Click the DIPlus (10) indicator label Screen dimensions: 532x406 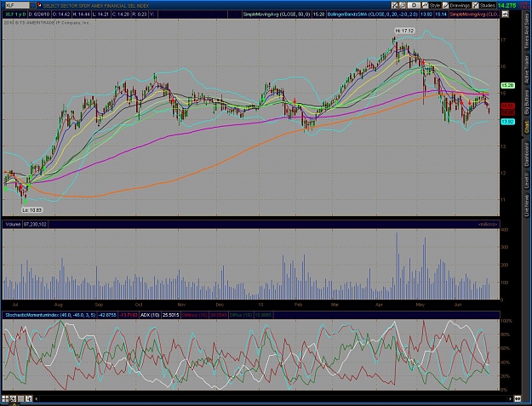point(241,315)
